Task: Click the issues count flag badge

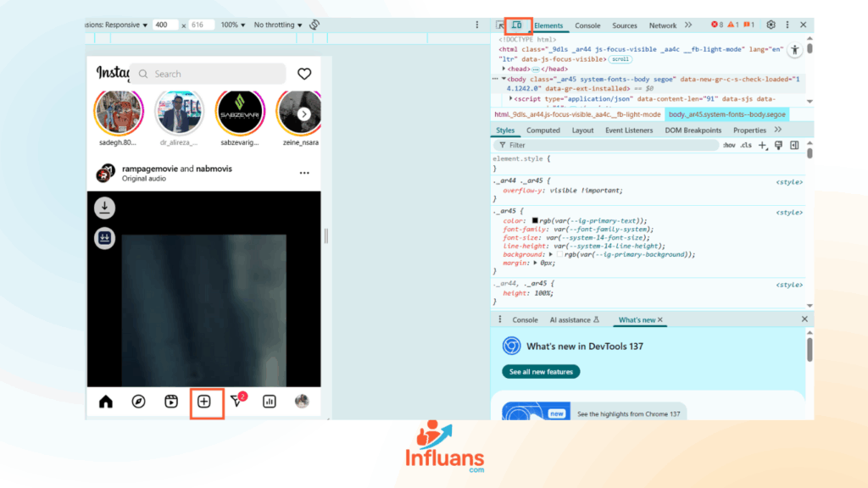Action: tap(749, 25)
